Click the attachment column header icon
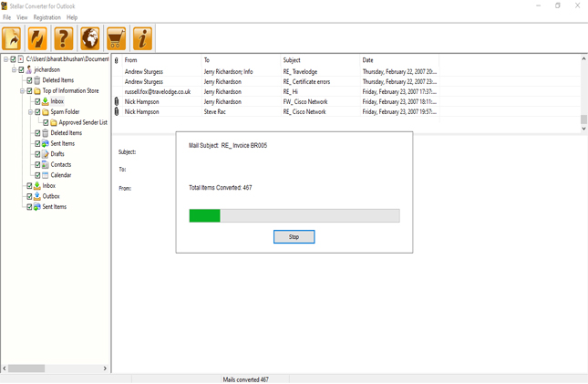 coord(117,60)
